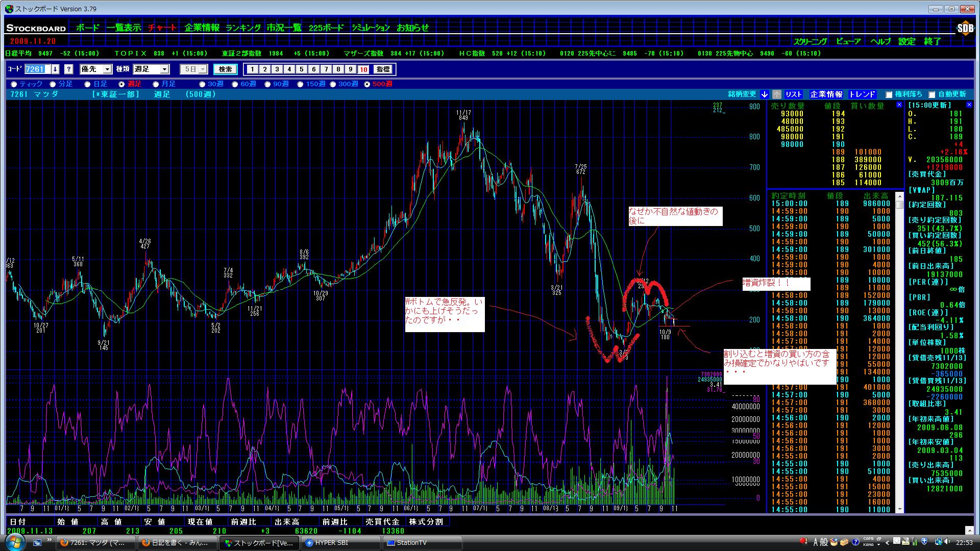
Task: Click the 検索 search button
Action: (x=225, y=69)
